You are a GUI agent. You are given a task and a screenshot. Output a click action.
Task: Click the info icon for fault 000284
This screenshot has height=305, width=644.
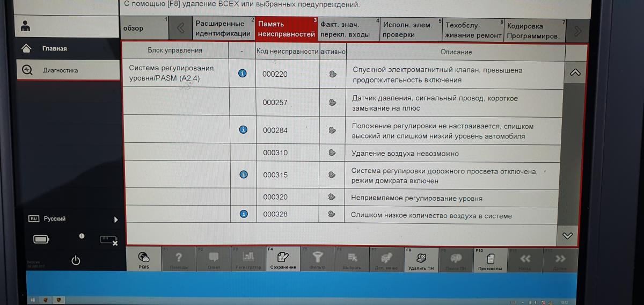(243, 130)
